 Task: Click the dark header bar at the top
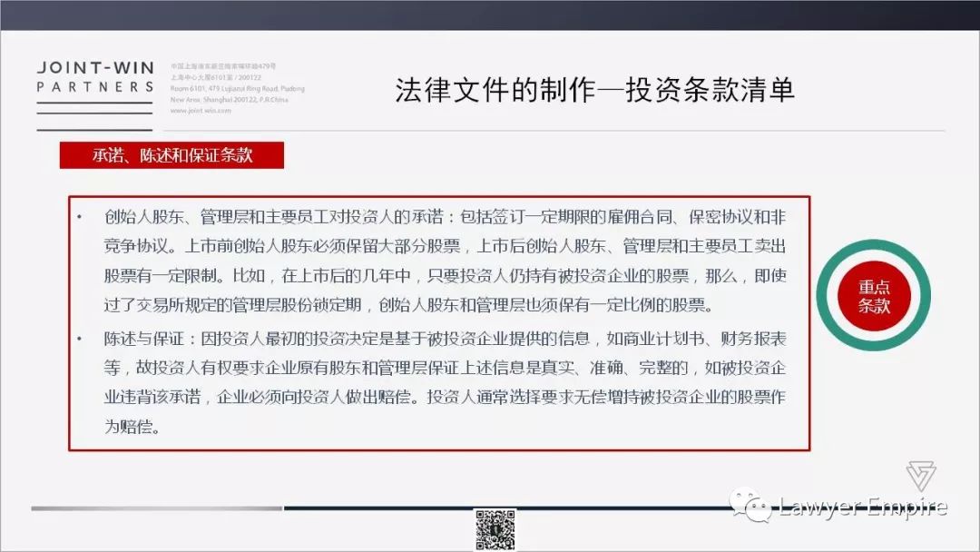tap(490, 15)
